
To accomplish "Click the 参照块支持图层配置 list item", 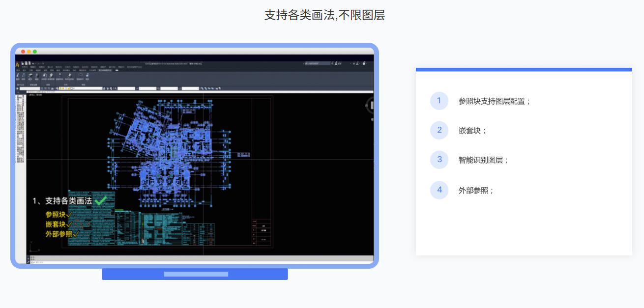I will (495, 101).
